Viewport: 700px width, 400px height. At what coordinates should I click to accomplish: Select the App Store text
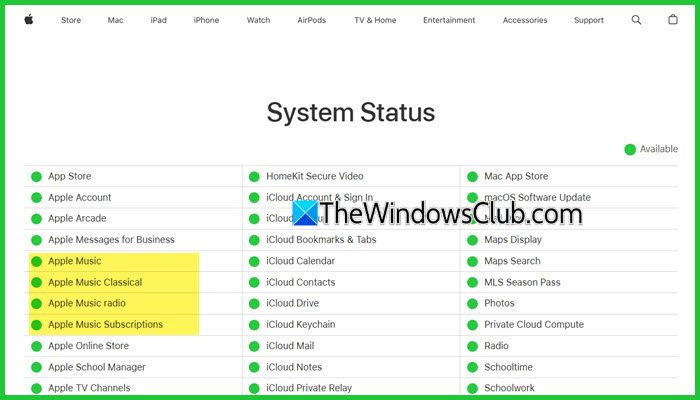click(x=70, y=176)
